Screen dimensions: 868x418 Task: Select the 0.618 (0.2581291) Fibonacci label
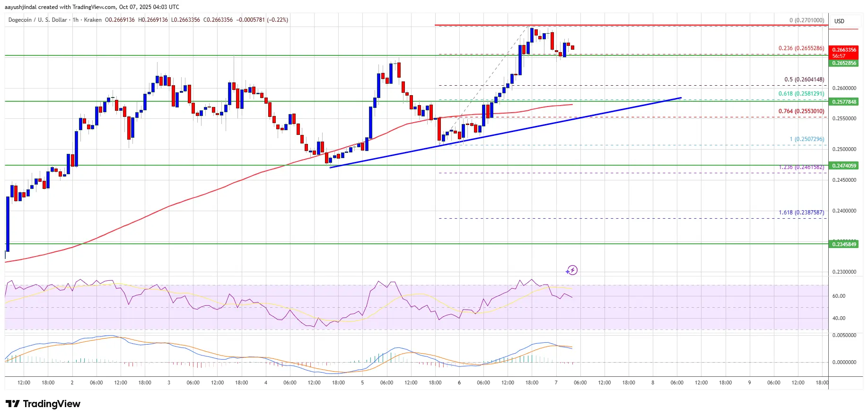point(801,94)
